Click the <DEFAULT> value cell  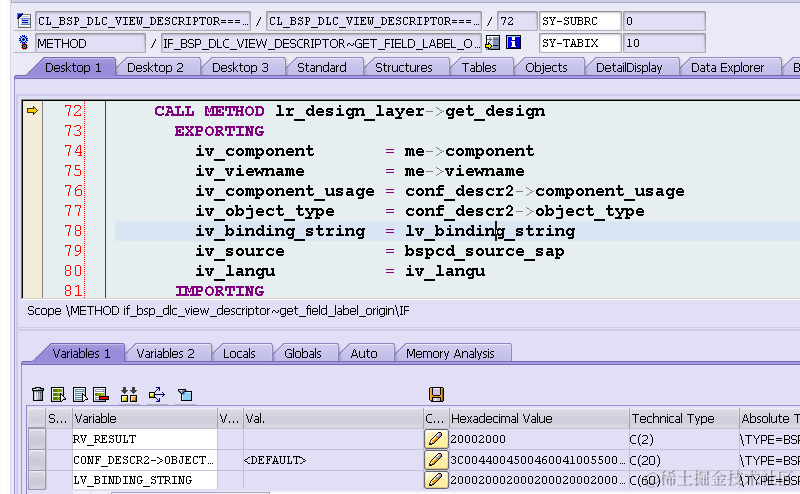[x=333, y=460]
